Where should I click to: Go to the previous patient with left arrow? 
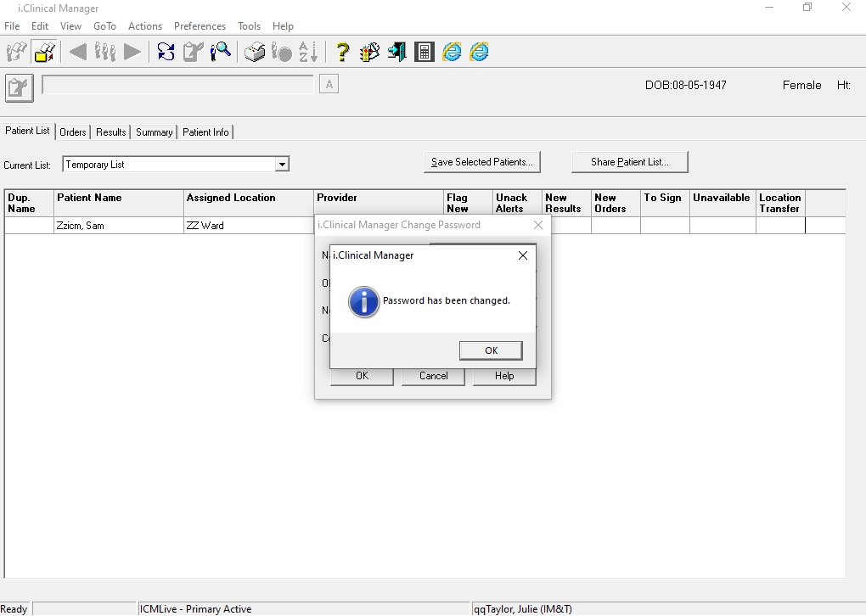tap(77, 52)
